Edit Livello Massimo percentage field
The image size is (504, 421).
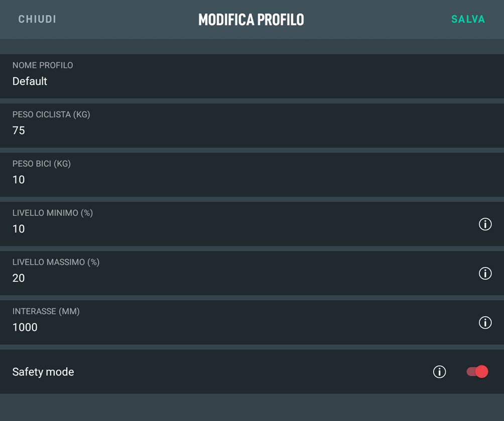coord(252,273)
